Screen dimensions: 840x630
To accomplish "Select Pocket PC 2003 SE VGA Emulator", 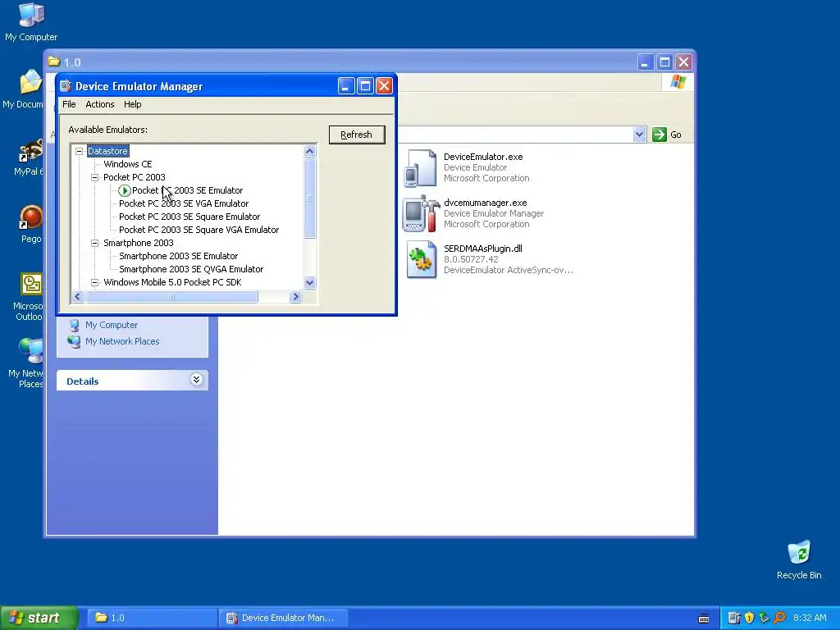I will pos(184,203).
